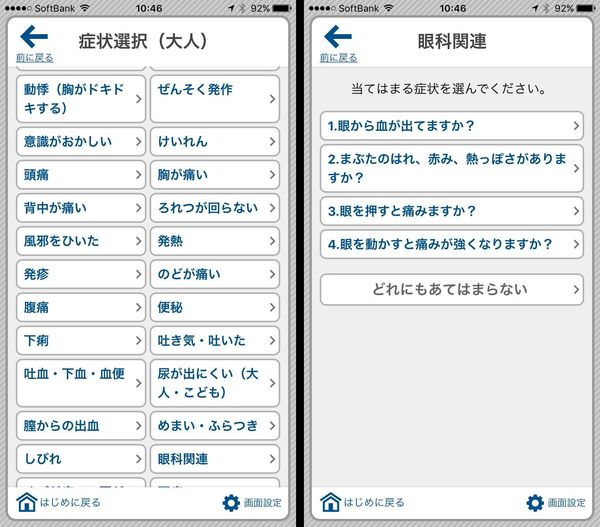Viewport: 600px width, 527px height.
Task: Tap home icon on 眼科関連 screen
Action: 331,502
